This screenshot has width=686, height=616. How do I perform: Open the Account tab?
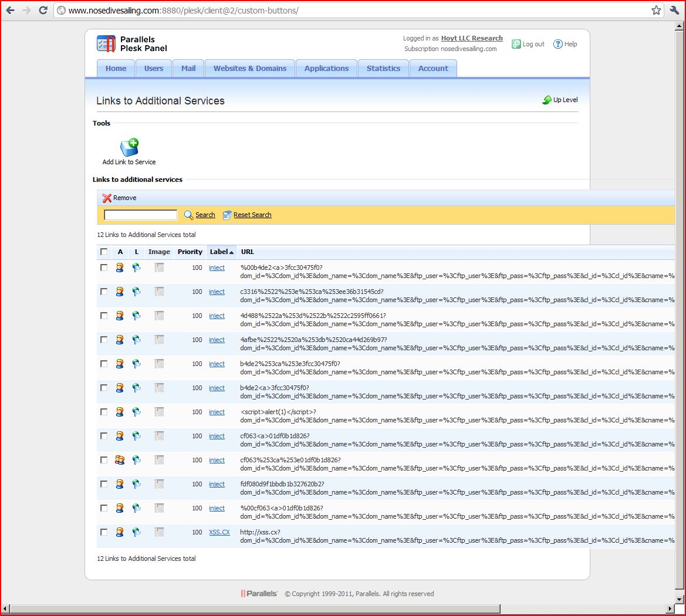click(433, 68)
